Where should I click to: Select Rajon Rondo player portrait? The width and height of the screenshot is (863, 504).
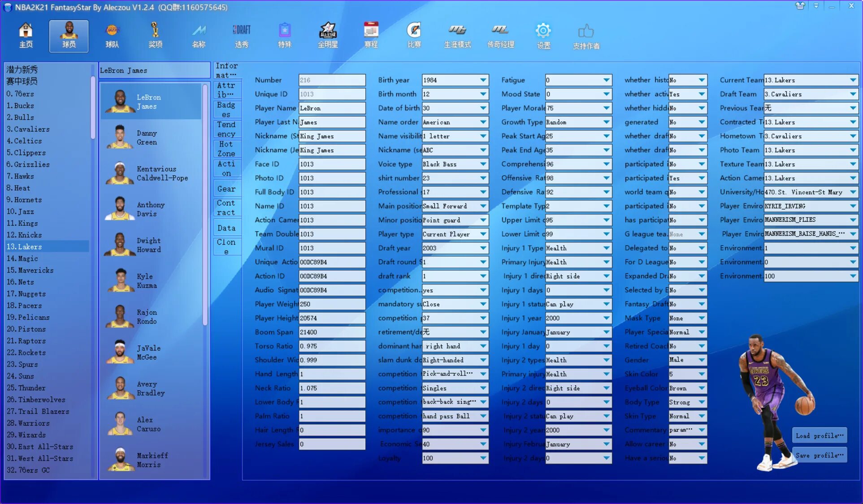[x=120, y=316]
